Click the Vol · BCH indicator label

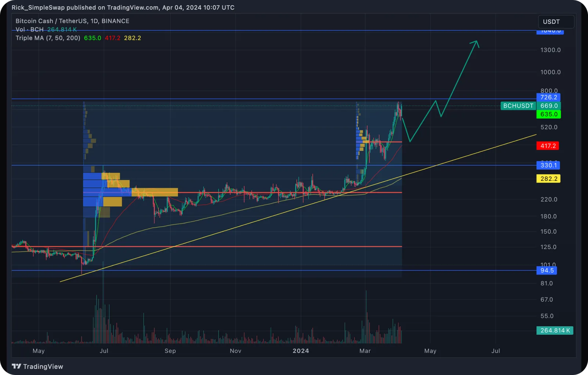click(x=29, y=29)
